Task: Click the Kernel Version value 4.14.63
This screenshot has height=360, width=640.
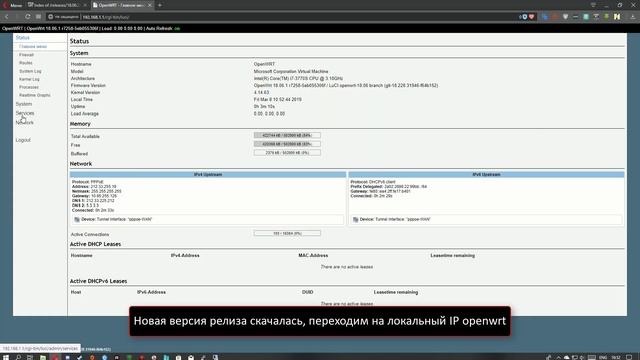Action: pos(261,93)
